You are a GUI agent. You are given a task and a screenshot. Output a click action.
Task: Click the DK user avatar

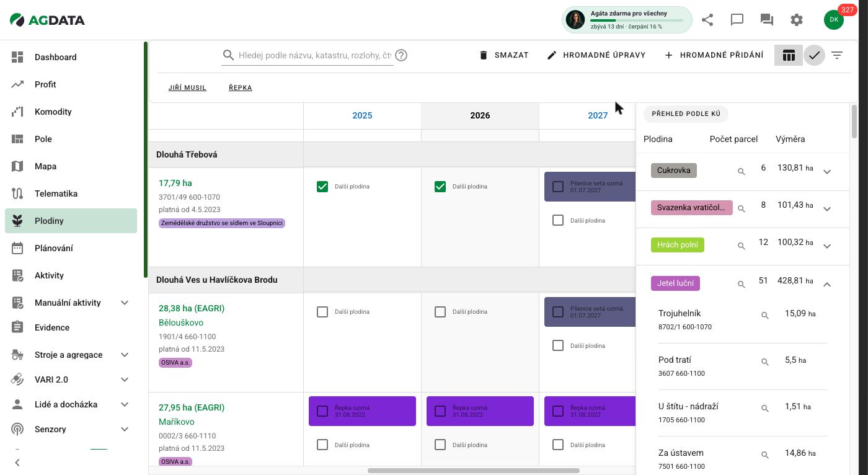tap(834, 20)
